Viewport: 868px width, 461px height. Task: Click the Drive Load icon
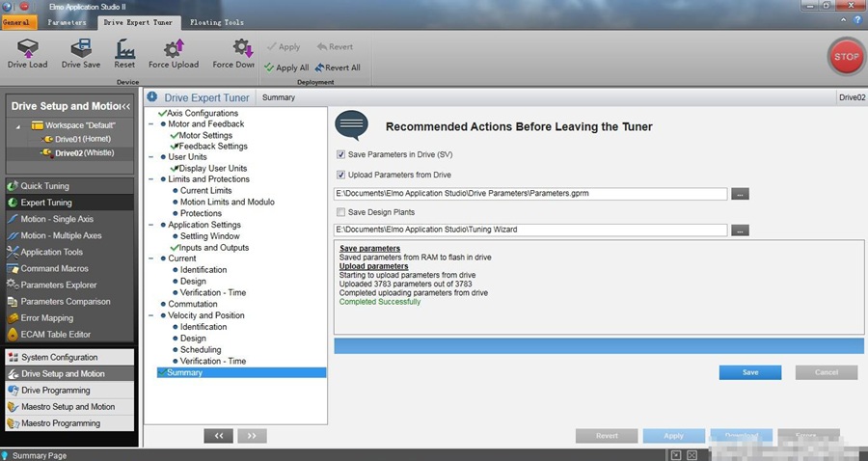(27, 49)
